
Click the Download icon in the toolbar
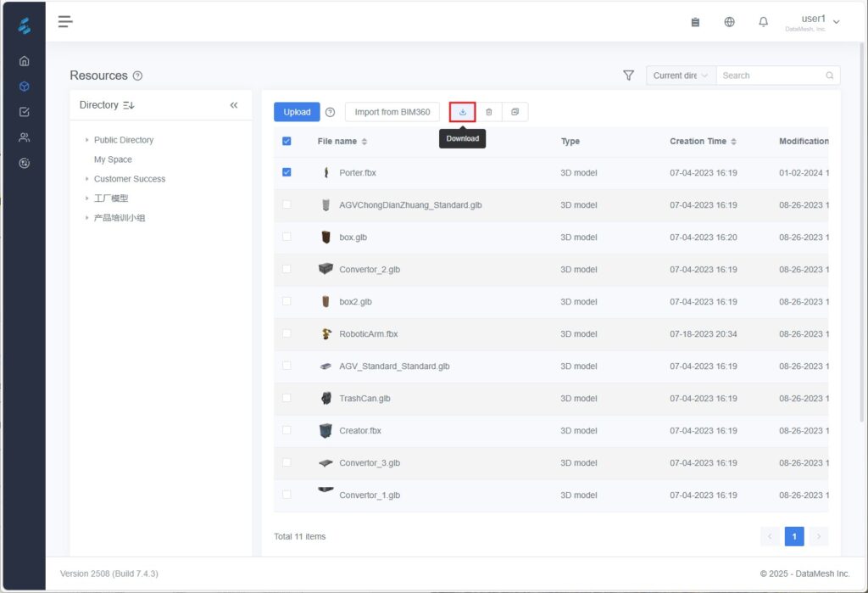(x=463, y=112)
